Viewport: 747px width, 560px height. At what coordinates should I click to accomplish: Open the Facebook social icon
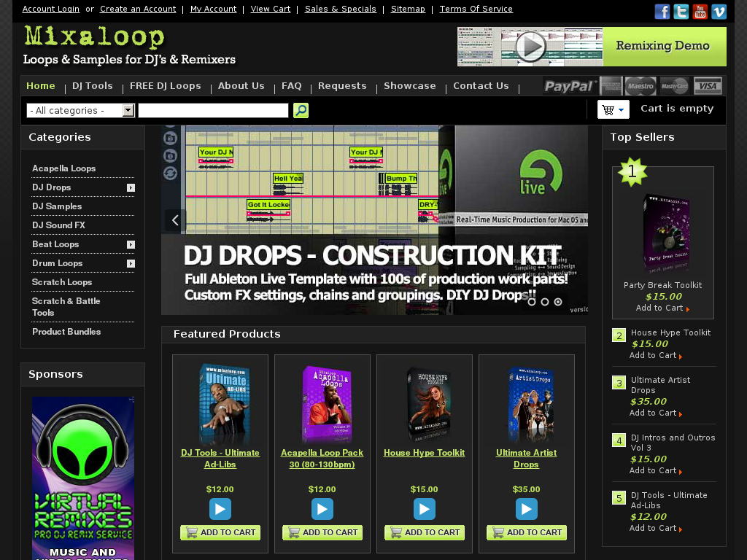662,11
